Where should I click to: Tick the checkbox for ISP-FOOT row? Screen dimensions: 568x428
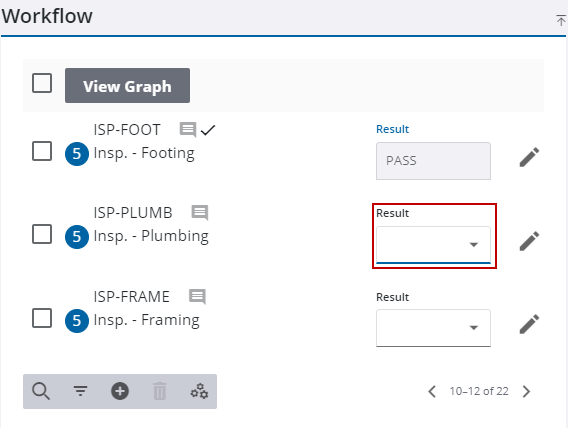coord(42,151)
